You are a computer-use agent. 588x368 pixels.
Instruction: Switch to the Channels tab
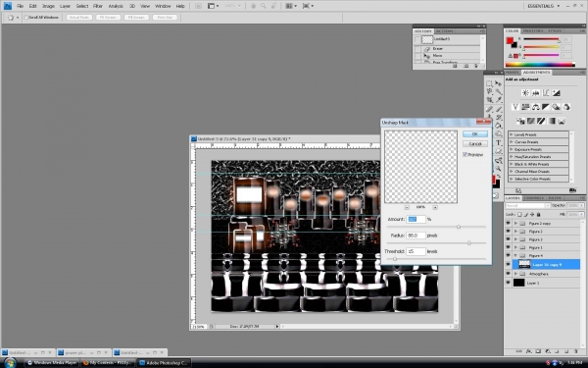pyautogui.click(x=533, y=198)
